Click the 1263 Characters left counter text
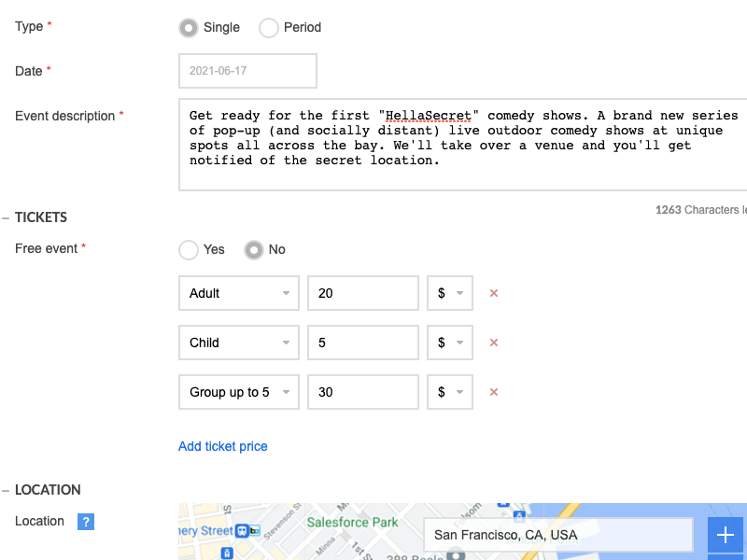 [701, 210]
